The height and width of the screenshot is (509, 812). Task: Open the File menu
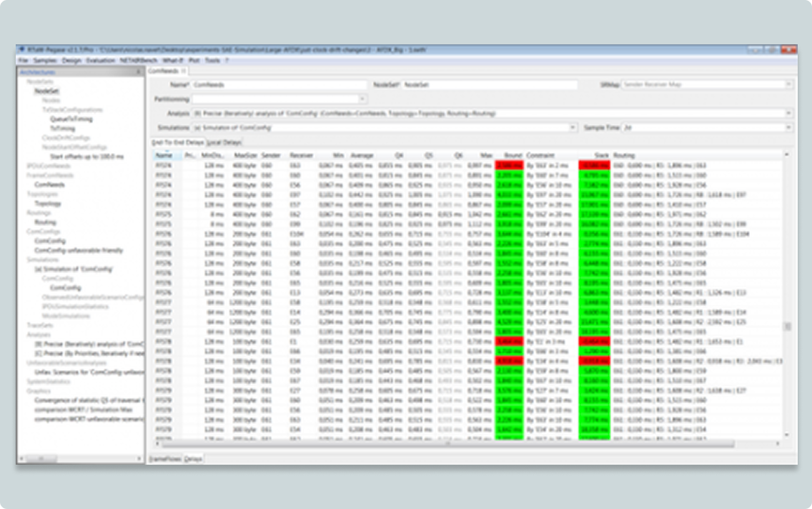(24, 61)
